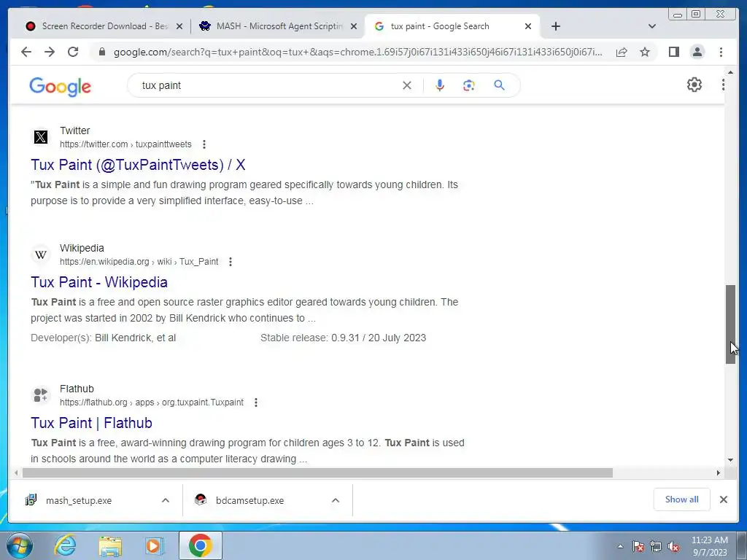Close the Screen Recorder Download tab

(x=179, y=27)
